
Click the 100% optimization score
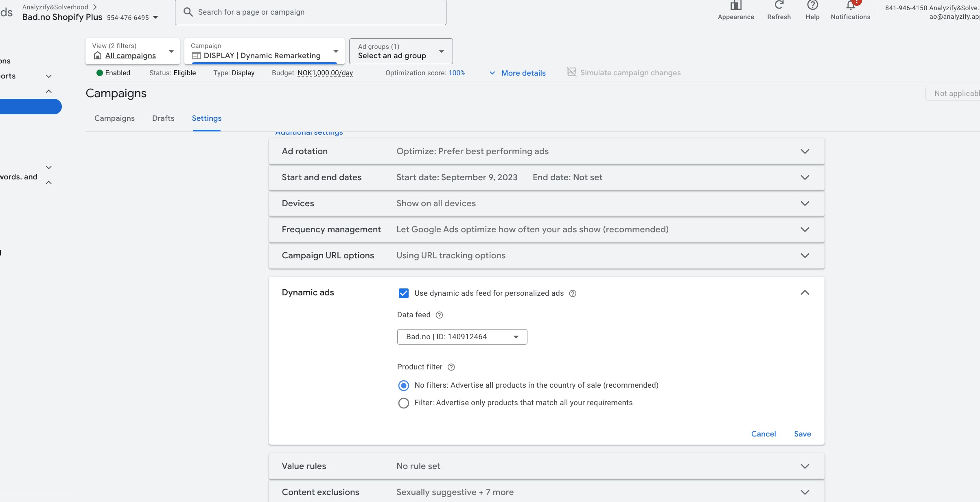(457, 73)
